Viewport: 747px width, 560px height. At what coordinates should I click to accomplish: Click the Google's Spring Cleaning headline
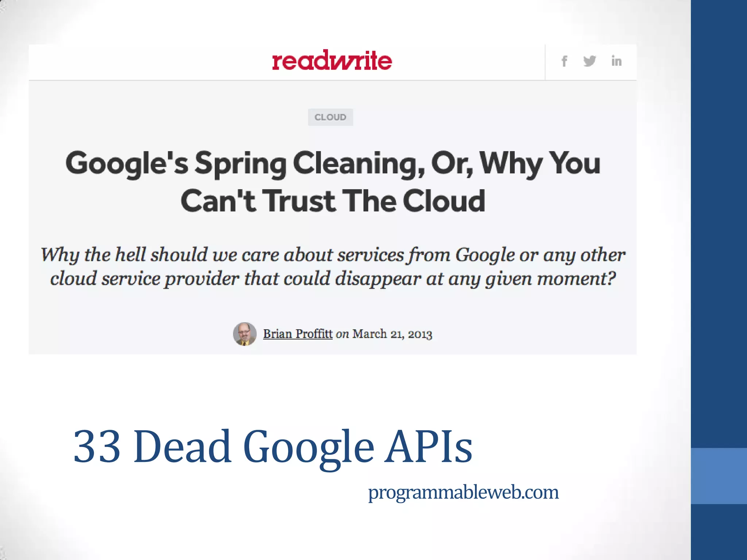coord(333,182)
